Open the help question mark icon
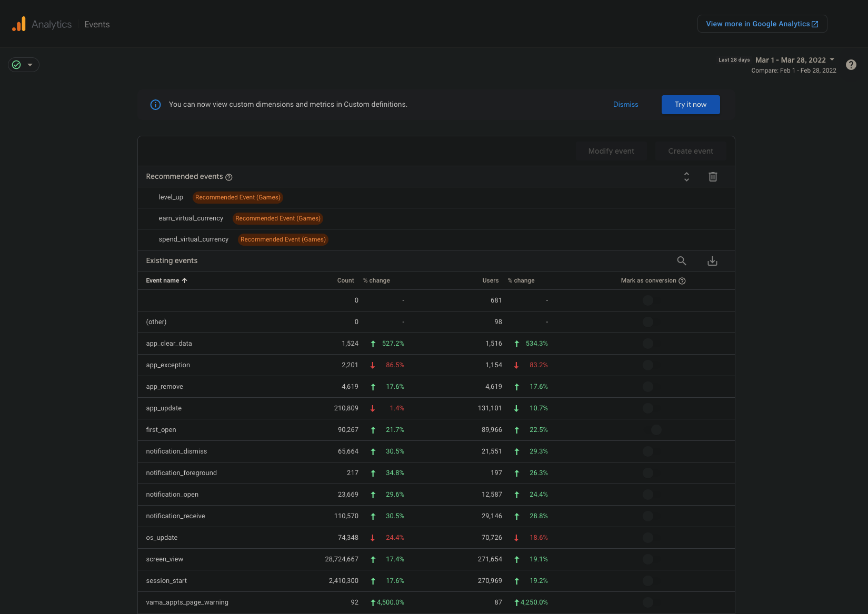 click(x=851, y=65)
